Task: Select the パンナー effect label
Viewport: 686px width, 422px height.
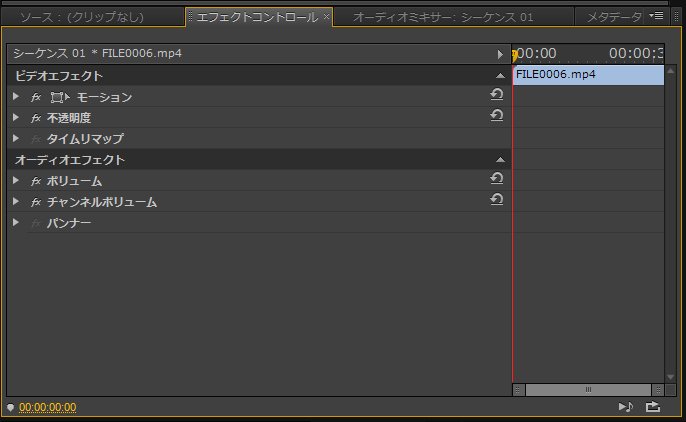Action: (x=69, y=223)
